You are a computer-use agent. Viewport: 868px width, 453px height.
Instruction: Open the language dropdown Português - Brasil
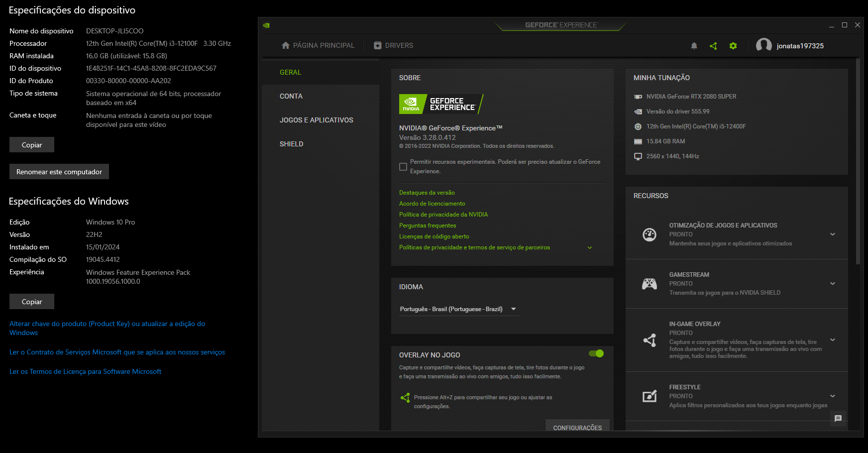click(x=458, y=309)
